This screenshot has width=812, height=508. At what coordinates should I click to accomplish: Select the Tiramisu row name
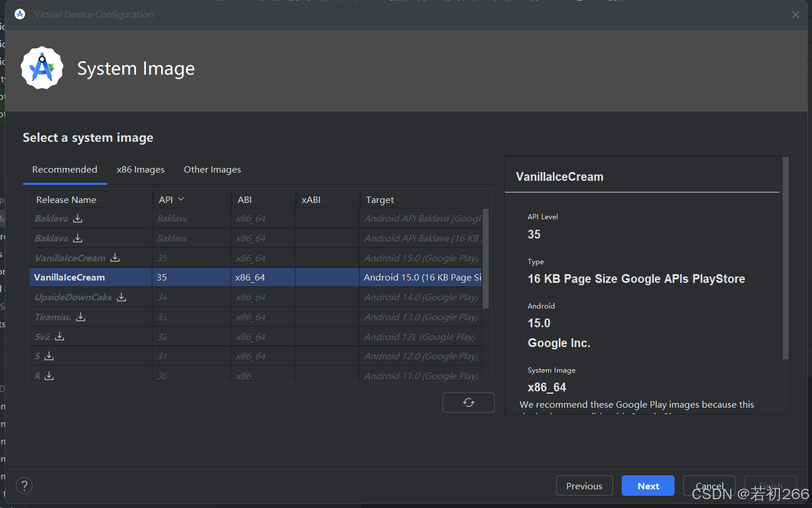pyautogui.click(x=53, y=317)
